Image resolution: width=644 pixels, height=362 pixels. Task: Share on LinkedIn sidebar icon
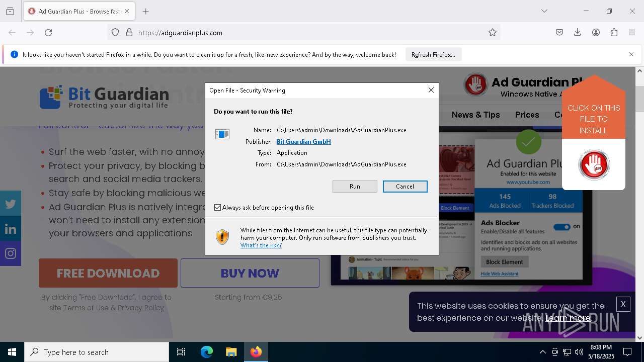(11, 229)
